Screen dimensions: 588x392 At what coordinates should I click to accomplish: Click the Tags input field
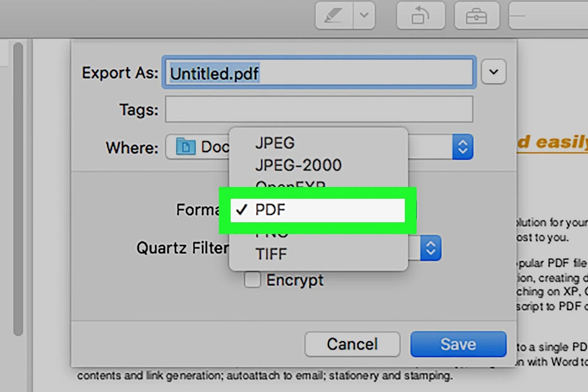point(319,109)
